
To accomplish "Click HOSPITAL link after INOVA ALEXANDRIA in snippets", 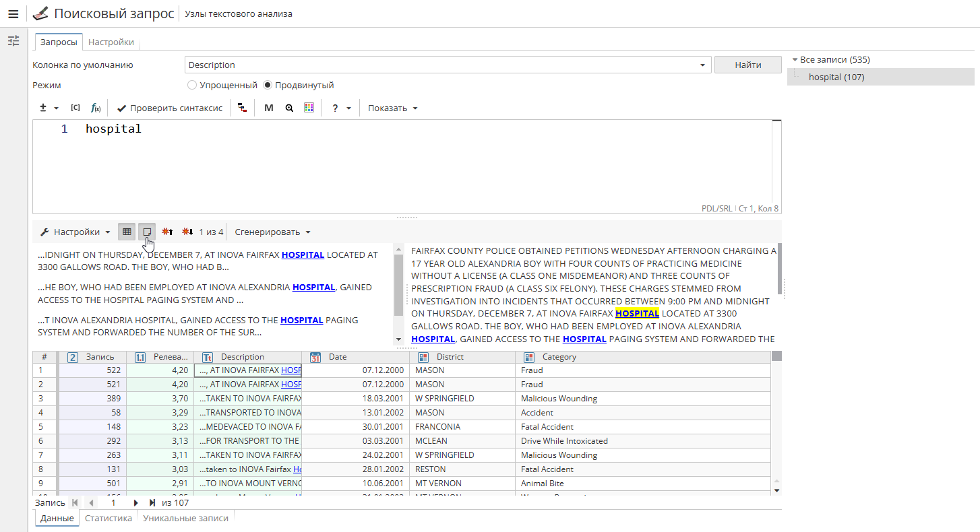I will [314, 287].
